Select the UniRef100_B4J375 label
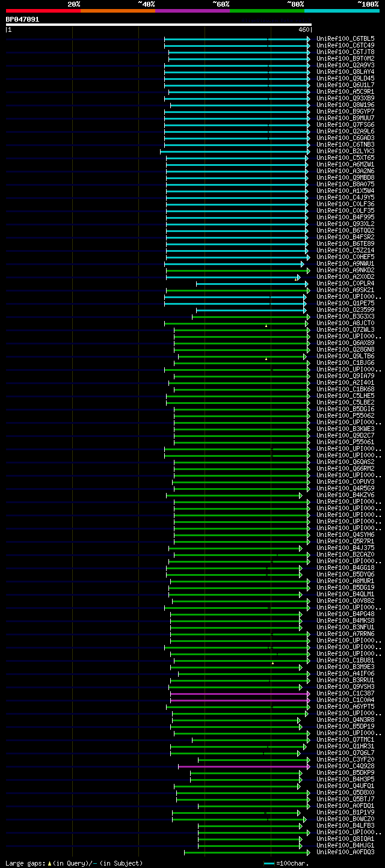Screen dimensions: 385x868 (x=345, y=548)
